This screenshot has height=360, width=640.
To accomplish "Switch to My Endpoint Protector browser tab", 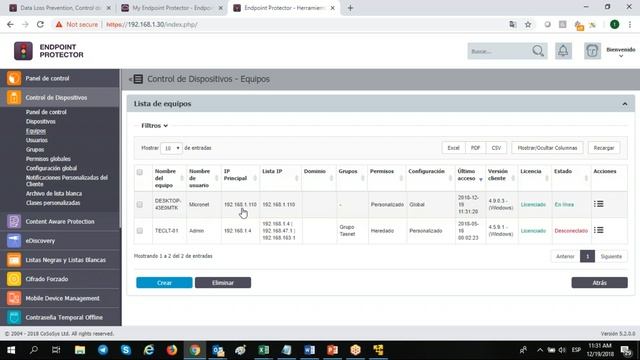I will (x=171, y=8).
